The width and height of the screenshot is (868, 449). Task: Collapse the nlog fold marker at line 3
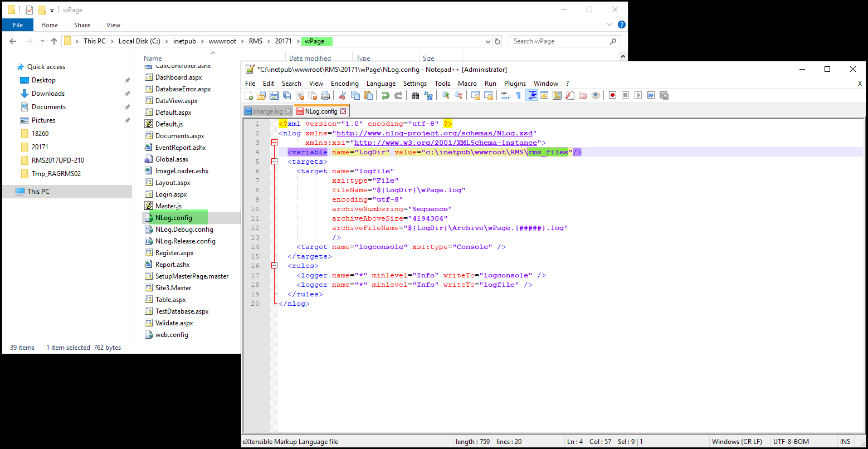[x=274, y=143]
